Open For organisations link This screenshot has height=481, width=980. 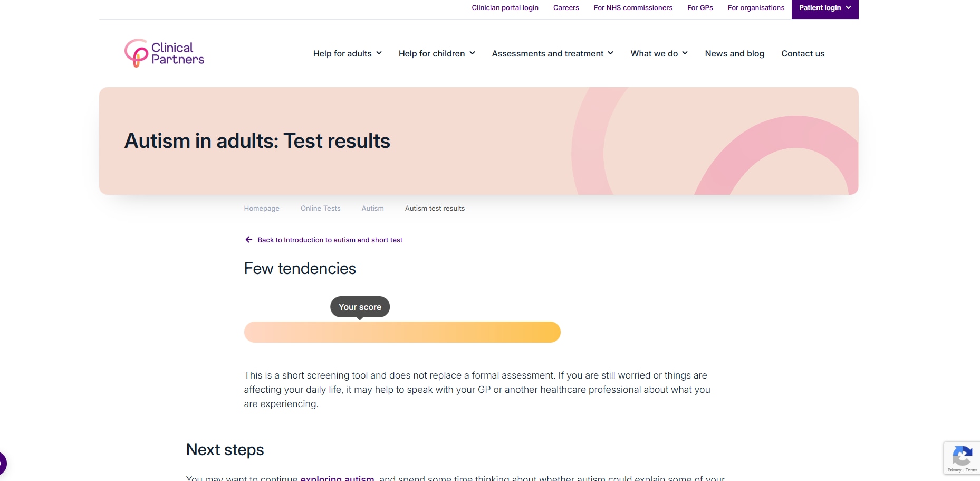[756, 8]
